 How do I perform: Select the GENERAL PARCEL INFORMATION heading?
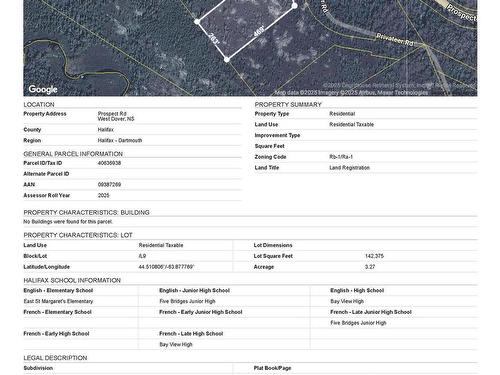(73, 154)
